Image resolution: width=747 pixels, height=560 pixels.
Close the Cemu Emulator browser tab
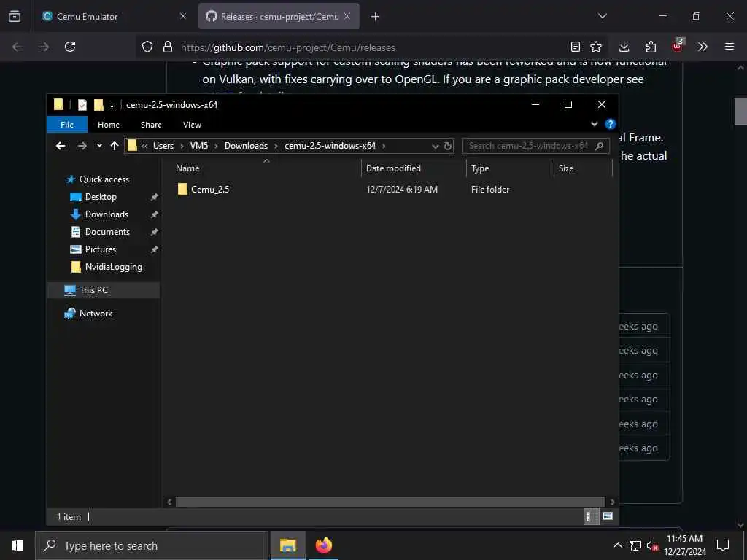[183, 17]
